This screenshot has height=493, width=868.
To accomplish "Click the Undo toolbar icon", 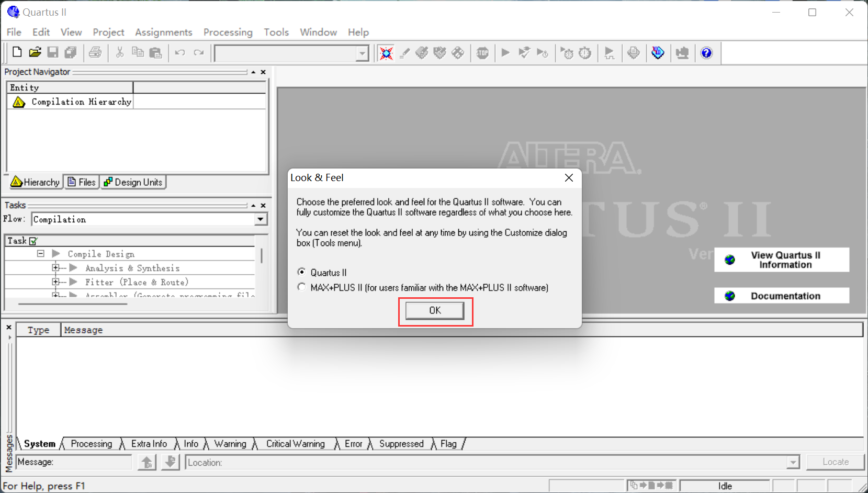I will pos(179,52).
